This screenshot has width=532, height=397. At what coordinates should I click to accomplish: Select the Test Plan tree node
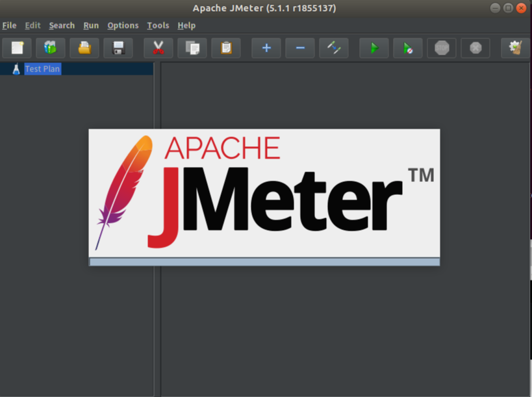point(42,69)
